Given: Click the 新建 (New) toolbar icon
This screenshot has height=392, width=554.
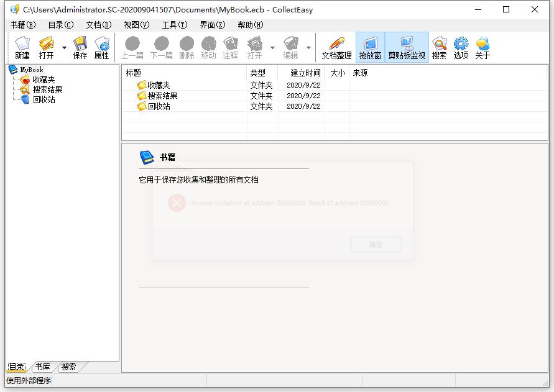Looking at the screenshot, I should pyautogui.click(x=22, y=47).
